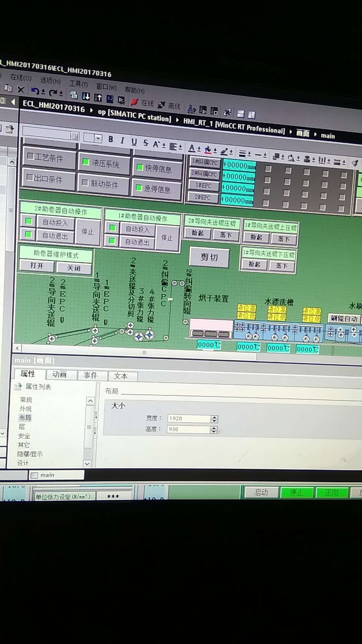Click the 剪切 button on screen
Screen dimensions: 362x644
click(209, 257)
